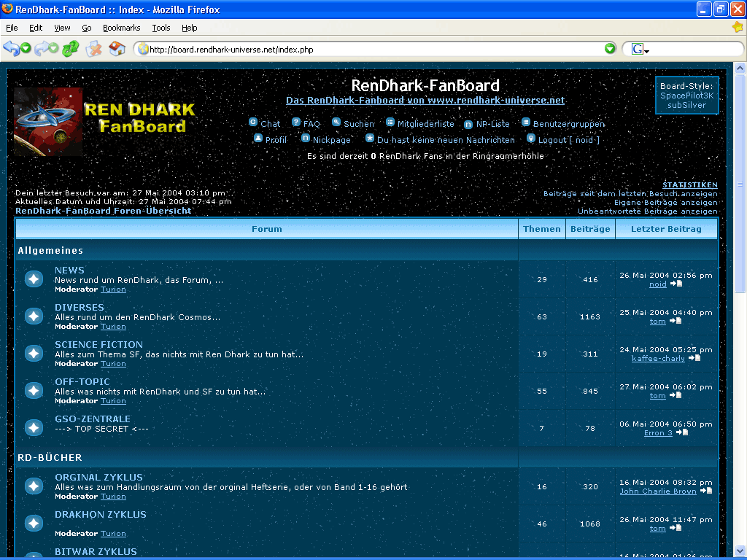The image size is (747, 560).
Task: Click the vertical scrollbar down arrow
Action: click(x=740, y=552)
